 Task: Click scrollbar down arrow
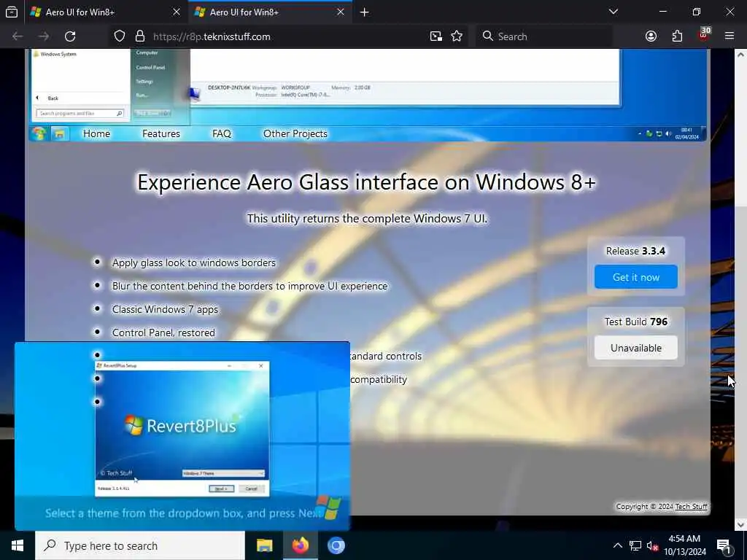pos(741,525)
